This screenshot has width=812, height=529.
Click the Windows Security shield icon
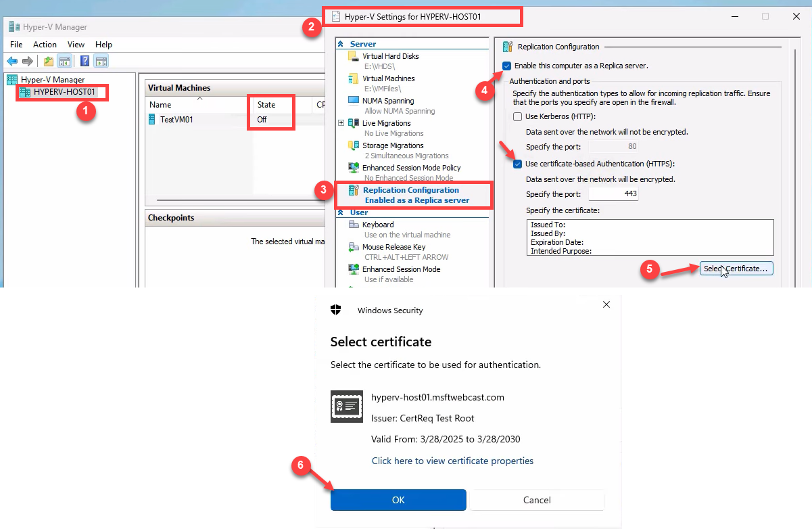336,310
